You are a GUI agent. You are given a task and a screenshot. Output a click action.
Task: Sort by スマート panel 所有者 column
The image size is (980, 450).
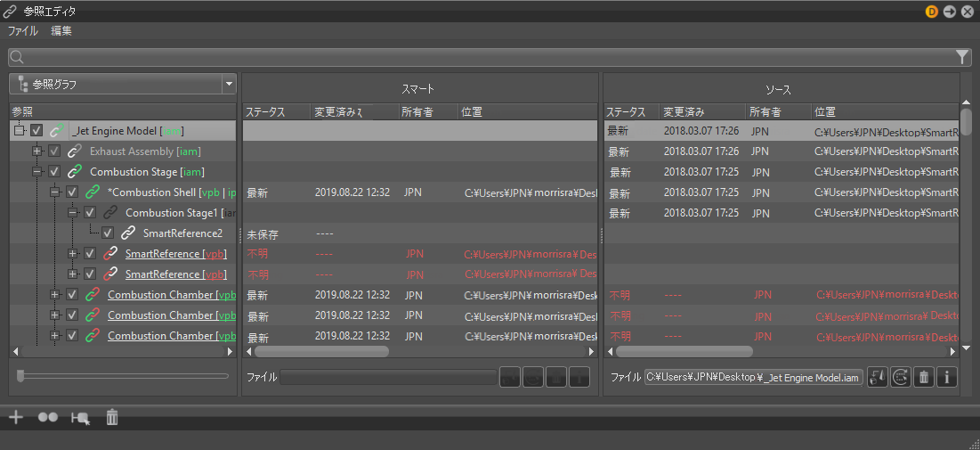tap(427, 112)
